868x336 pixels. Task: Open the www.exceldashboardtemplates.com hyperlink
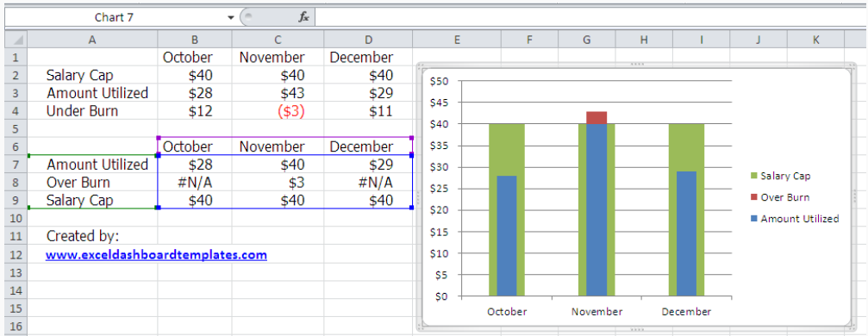pyautogui.click(x=156, y=255)
